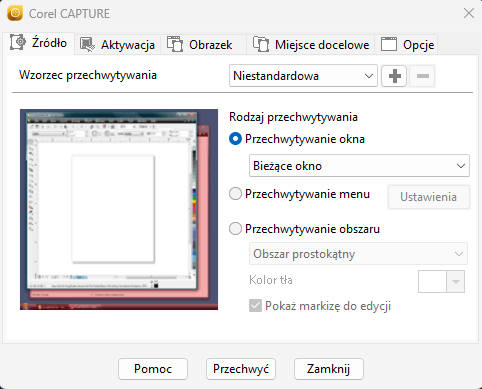
Task: Open the Niestandardowa preset dropdown
Action: (303, 76)
